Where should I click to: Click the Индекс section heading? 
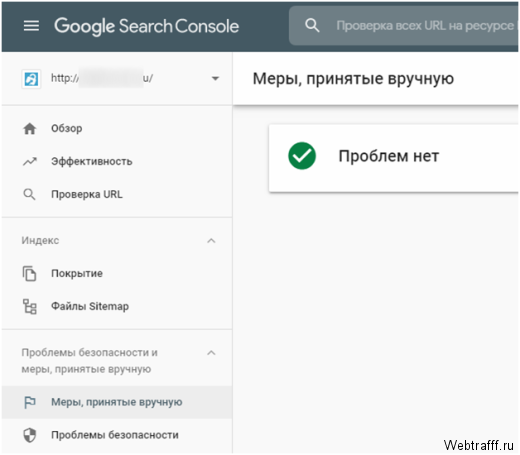40,240
